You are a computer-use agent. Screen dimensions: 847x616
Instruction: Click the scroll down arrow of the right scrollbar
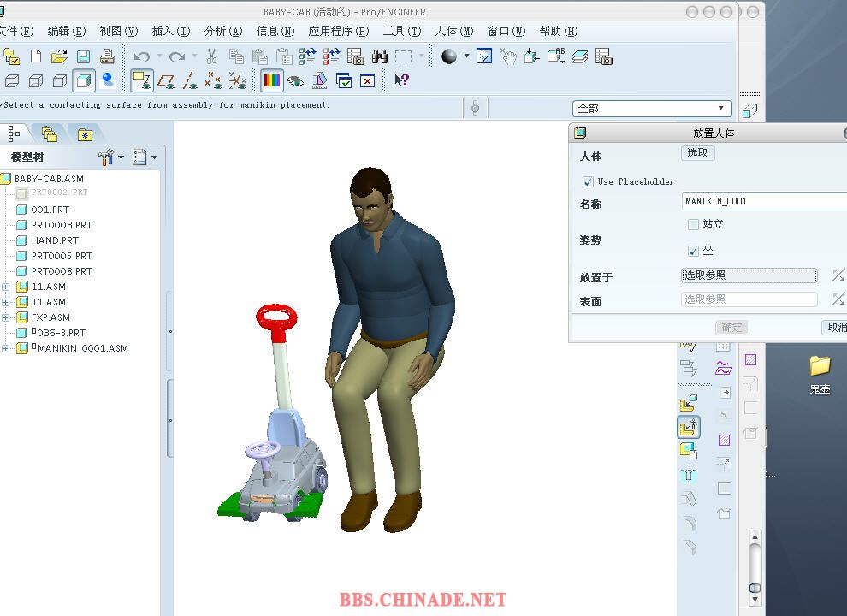(x=755, y=600)
